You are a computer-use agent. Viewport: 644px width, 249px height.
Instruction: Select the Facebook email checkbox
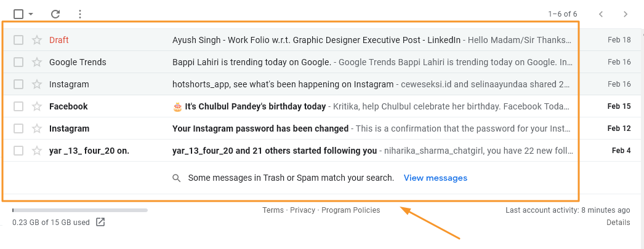click(18, 106)
